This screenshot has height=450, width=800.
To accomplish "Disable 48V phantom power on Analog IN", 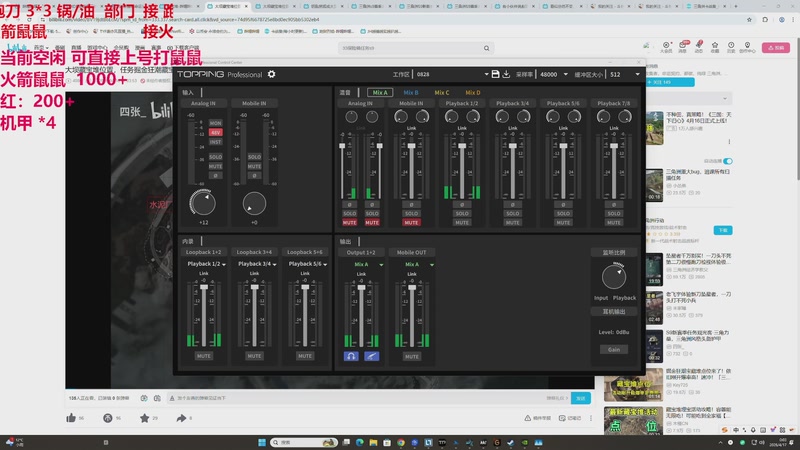I will point(215,132).
